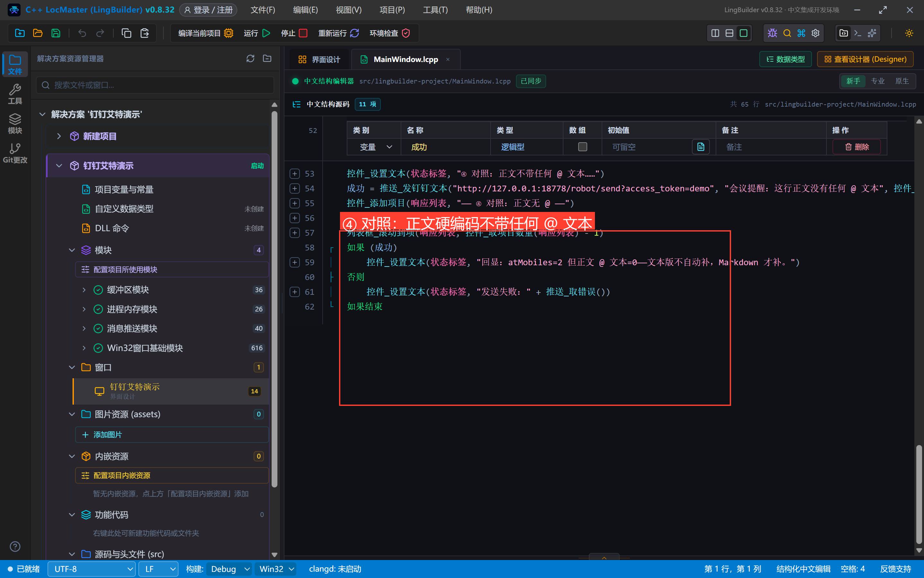The image size is (924, 578).
Task: Switch to single pane layout
Action: [743, 33]
